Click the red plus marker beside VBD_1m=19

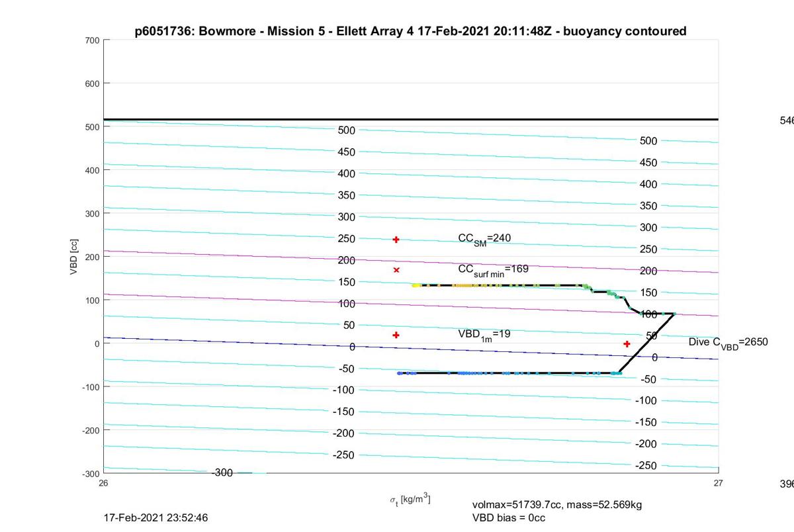tap(396, 335)
